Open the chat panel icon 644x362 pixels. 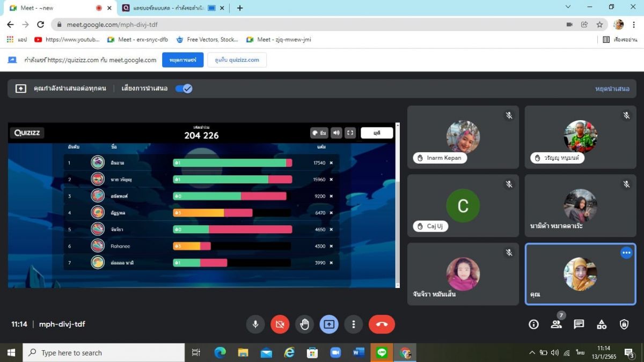579,324
